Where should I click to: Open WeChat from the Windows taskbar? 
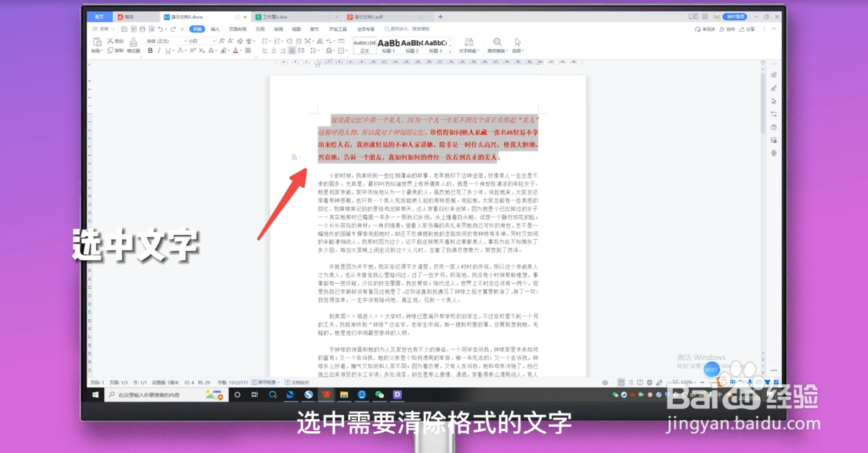(379, 394)
